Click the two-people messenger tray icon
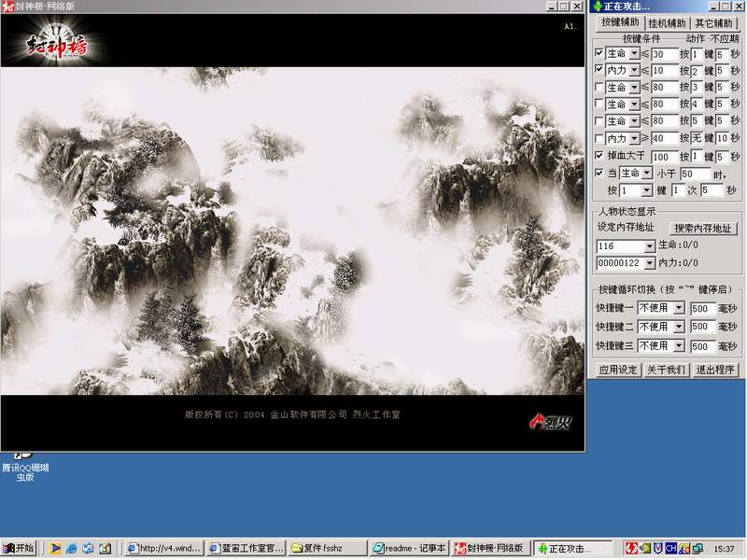This screenshot has height=560, width=747. coord(684,549)
